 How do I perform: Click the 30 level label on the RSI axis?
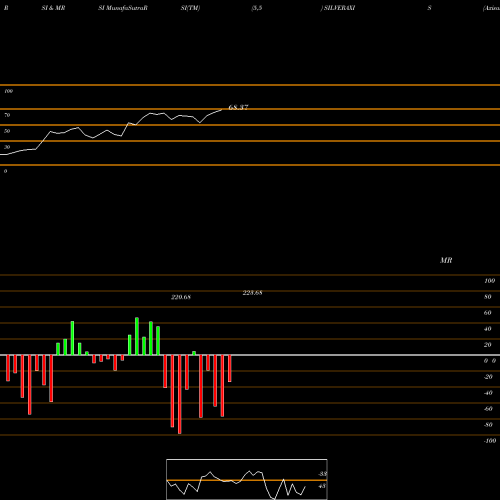[x=7, y=147]
